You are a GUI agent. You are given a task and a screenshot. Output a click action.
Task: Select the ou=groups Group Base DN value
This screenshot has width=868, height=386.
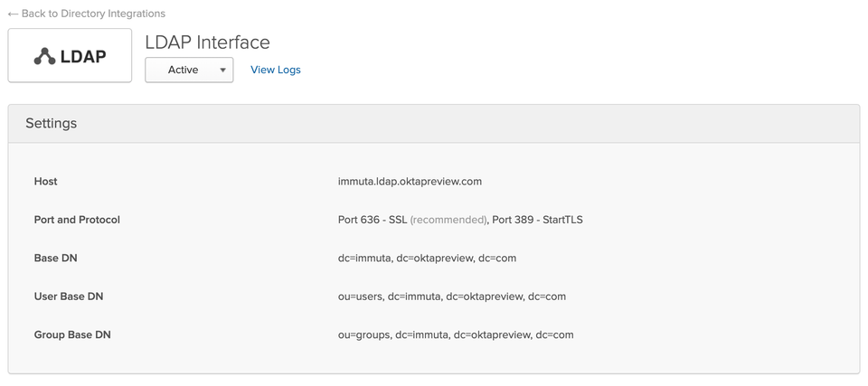tap(456, 334)
